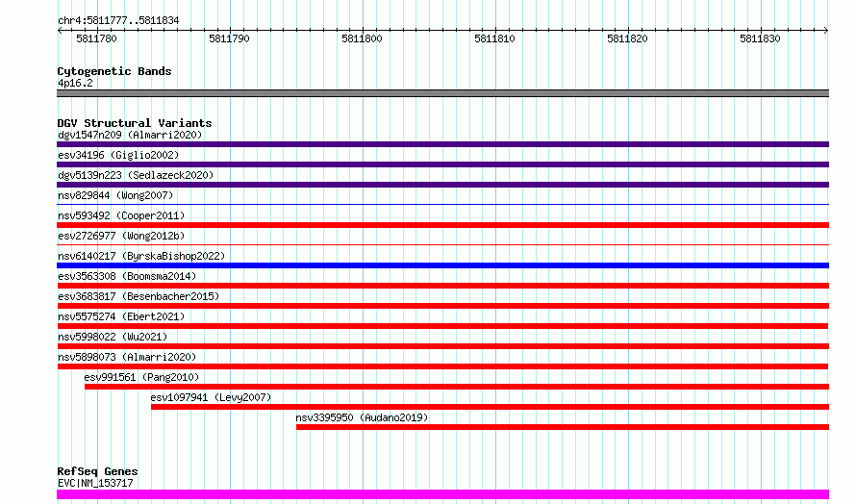This screenshot has width=856, height=504.
Task: Click the 5811820 ruler coordinate label
Action: point(627,38)
